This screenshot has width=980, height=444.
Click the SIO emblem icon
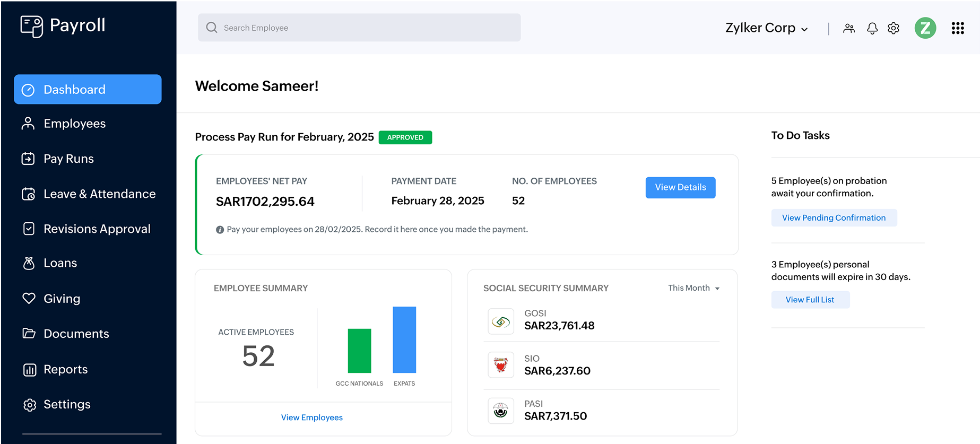[500, 365]
